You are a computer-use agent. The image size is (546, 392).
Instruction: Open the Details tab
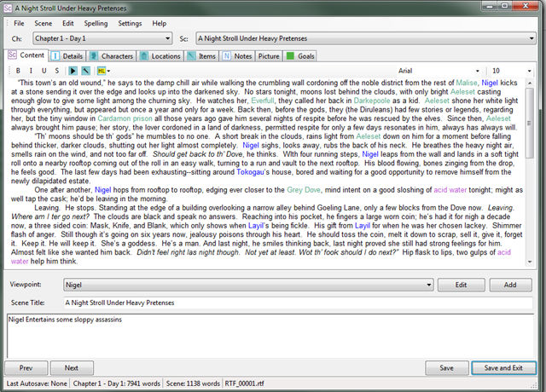[x=67, y=56]
